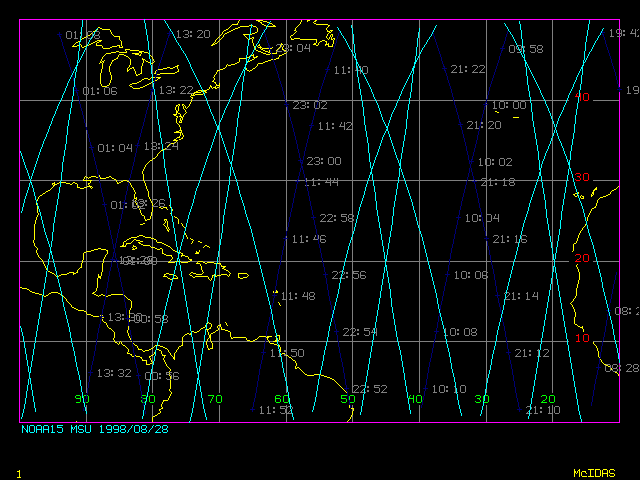Select the 21:10 time label

coord(543,410)
